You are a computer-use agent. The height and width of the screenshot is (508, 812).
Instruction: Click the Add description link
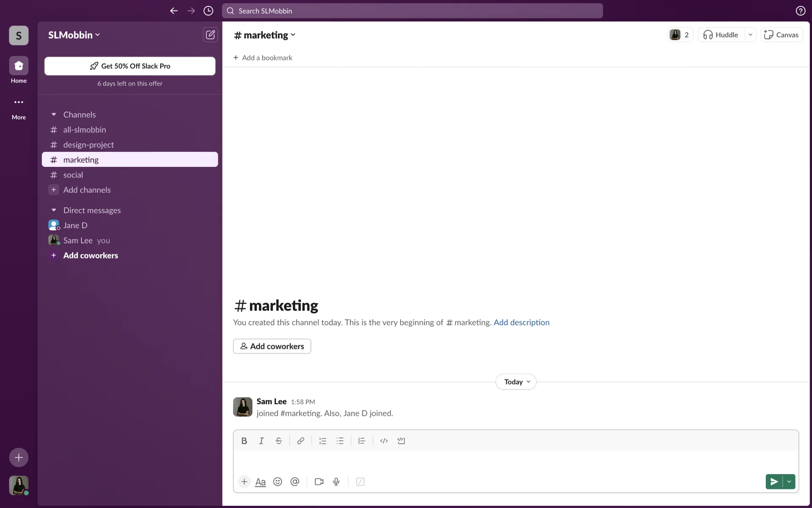coord(521,323)
